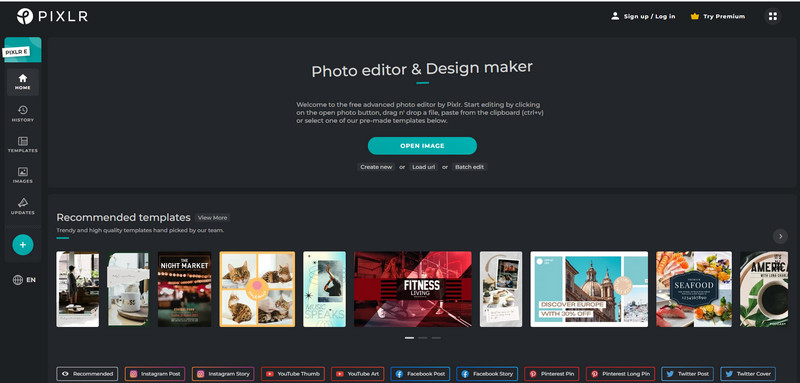Click the Photo editor & Design maker heading
The image size is (800, 383).
[x=422, y=70]
